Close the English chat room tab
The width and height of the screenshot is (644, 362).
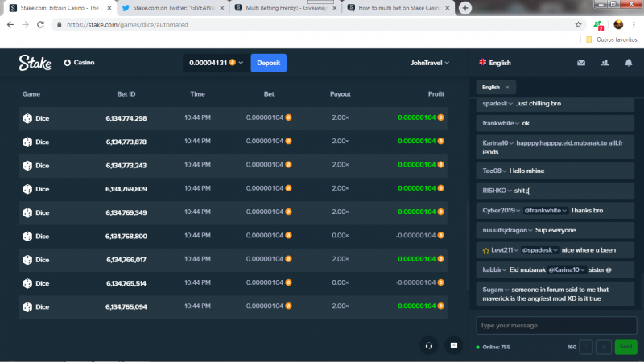click(507, 88)
